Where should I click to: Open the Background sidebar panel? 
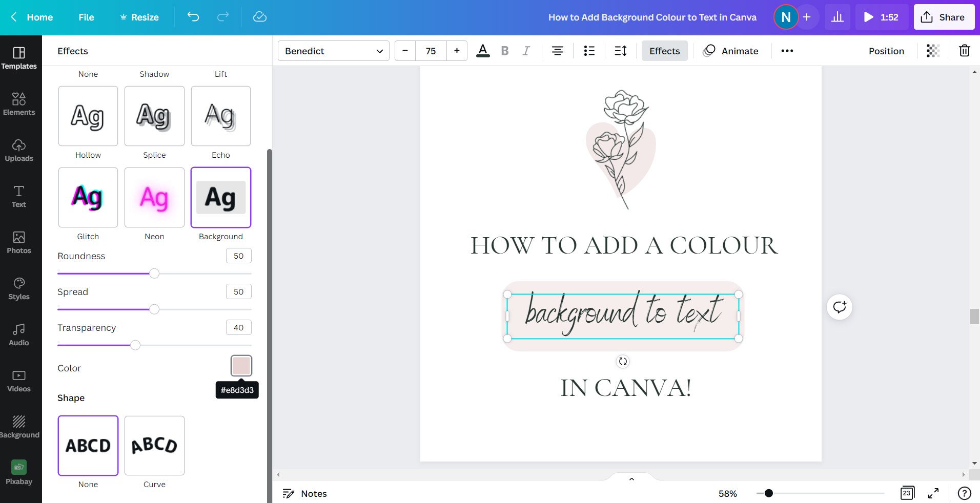(x=19, y=427)
